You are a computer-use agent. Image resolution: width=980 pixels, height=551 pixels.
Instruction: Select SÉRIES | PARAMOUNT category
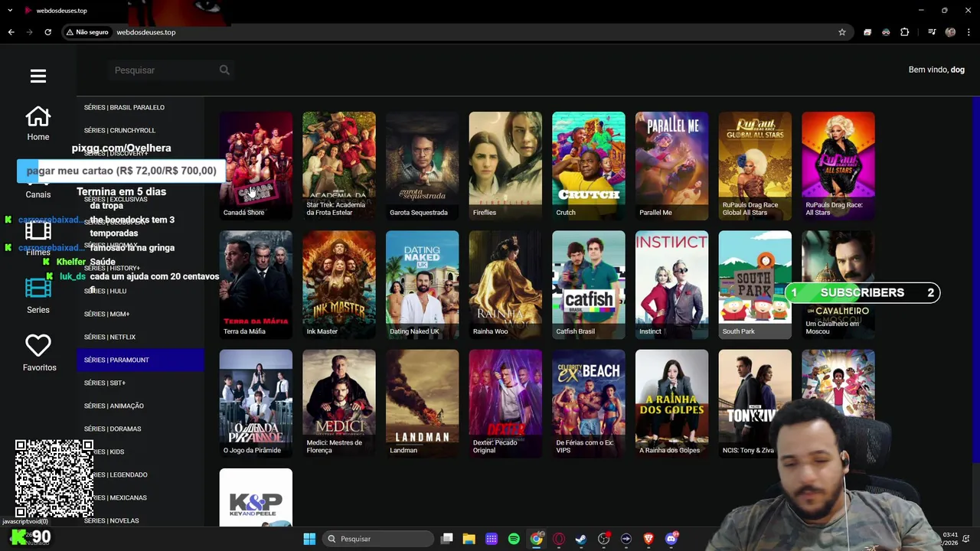coord(140,360)
